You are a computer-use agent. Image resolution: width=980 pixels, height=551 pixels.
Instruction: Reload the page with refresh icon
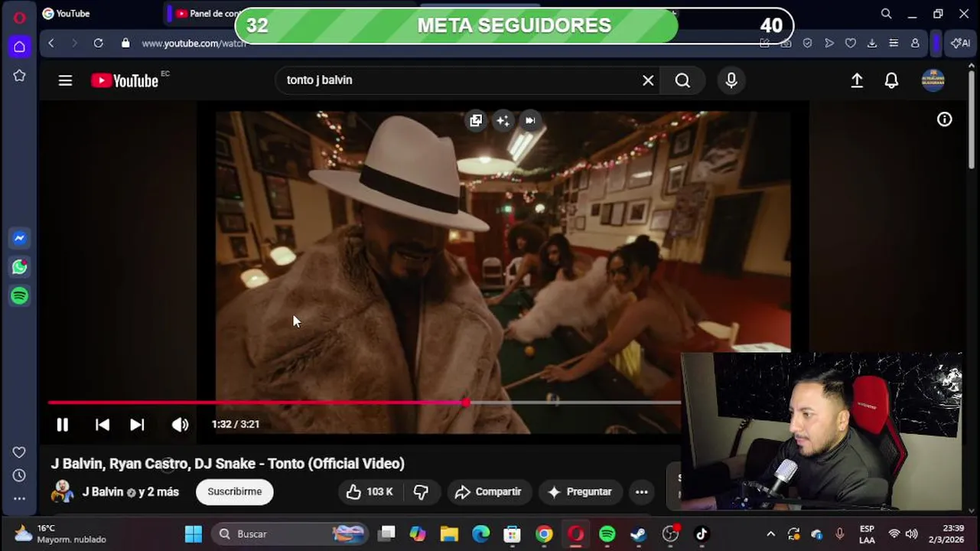98,44
